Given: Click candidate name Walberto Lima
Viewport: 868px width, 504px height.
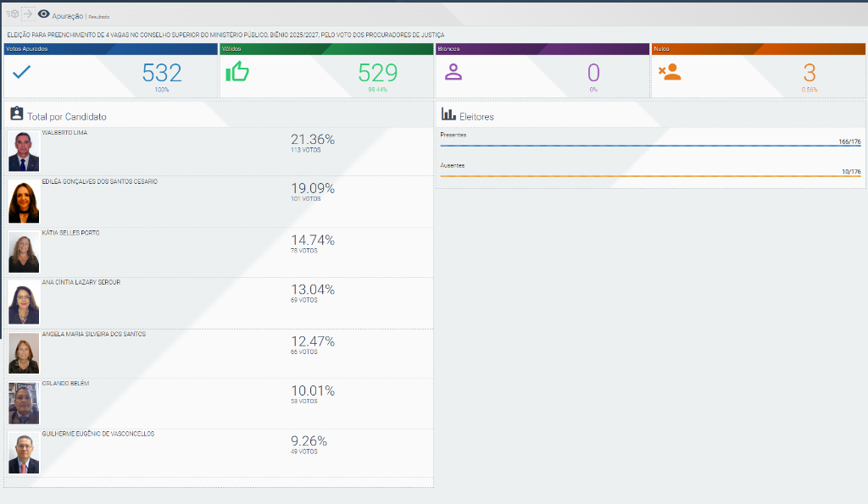Looking at the screenshot, I should tap(64, 133).
